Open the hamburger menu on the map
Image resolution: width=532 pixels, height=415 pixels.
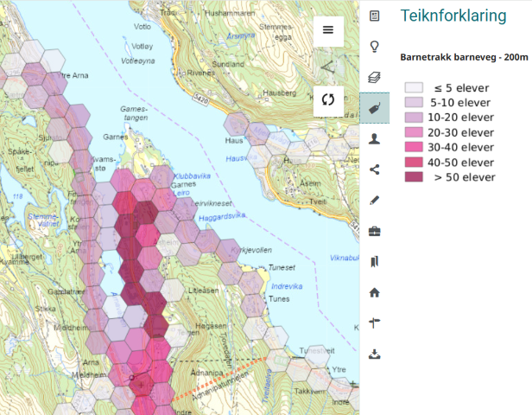coord(328,30)
